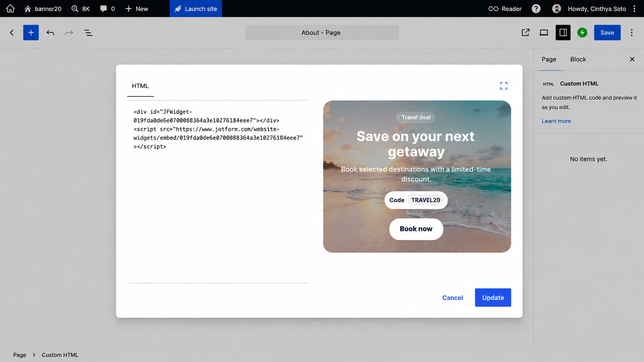The image size is (644, 362).
Task: Switch to the Page tab
Action: 549,59
